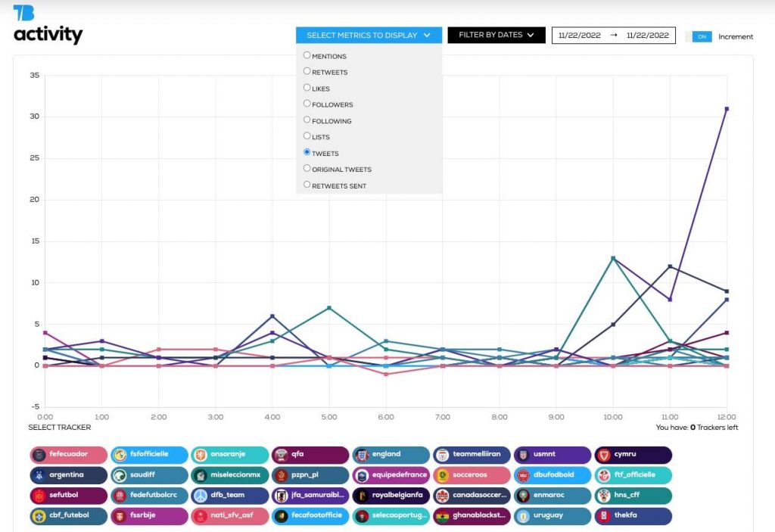The height and width of the screenshot is (532, 775).
Task: Click the onsoranje lion crest icon
Action: (x=200, y=455)
